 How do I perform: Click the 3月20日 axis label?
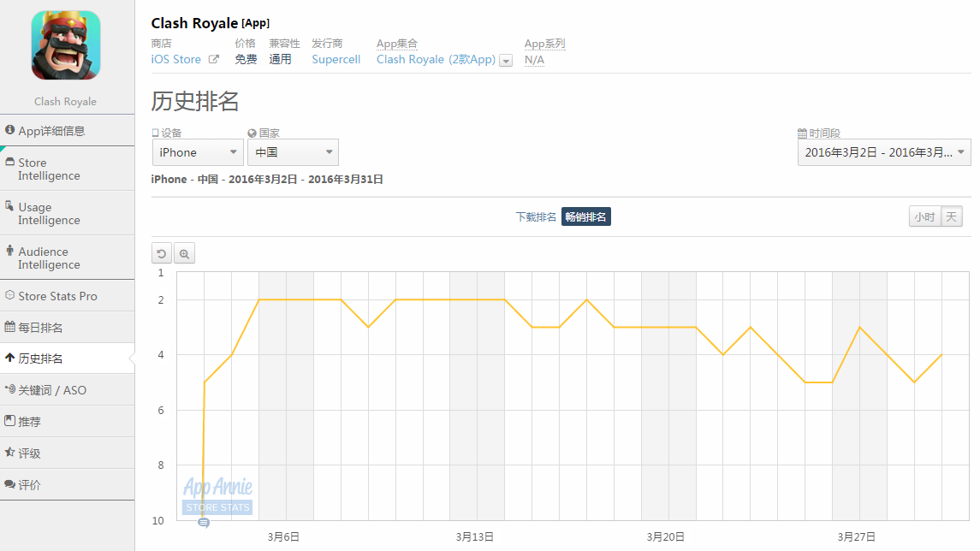point(665,536)
